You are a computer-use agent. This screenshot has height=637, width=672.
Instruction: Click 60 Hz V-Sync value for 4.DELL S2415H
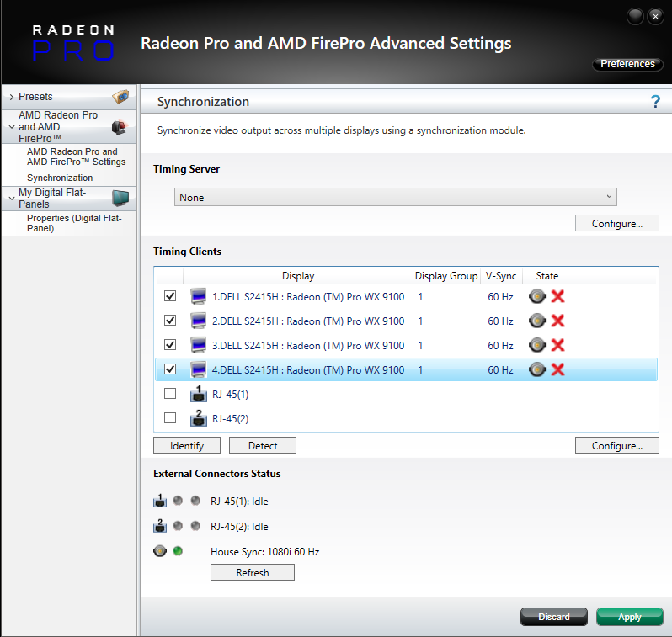coord(500,369)
